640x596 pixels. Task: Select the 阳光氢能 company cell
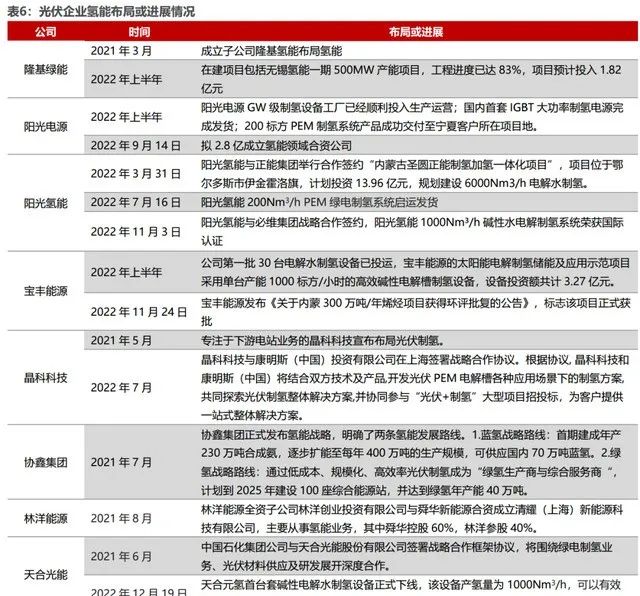coord(45,203)
